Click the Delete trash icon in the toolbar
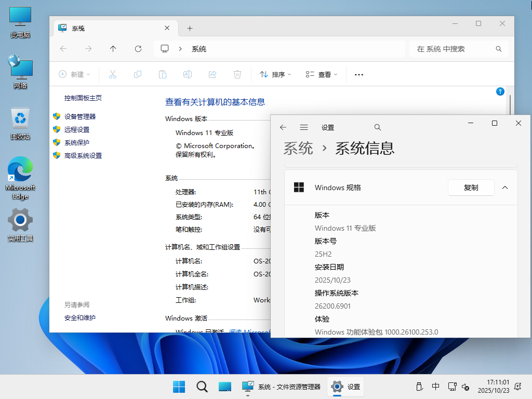This screenshot has width=532, height=399. [x=237, y=74]
